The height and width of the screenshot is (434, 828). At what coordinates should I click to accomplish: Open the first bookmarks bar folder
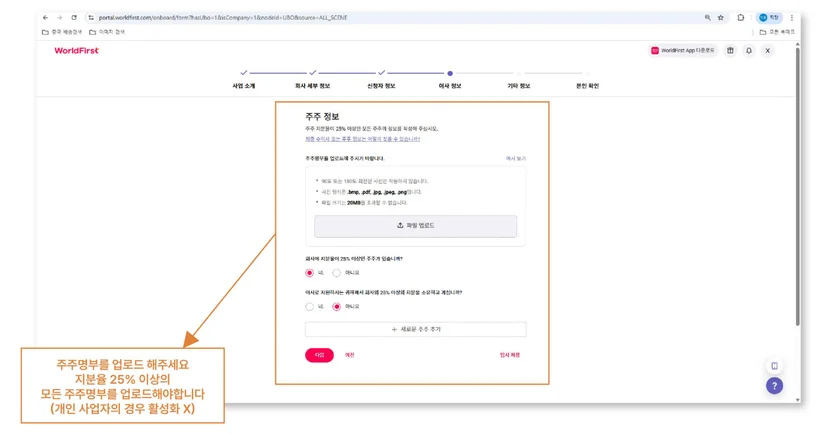click(62, 32)
